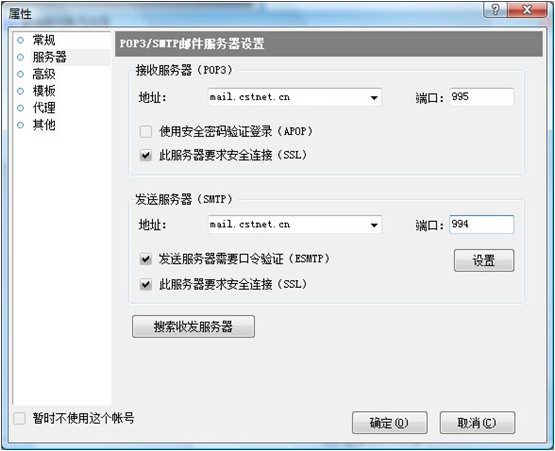Expand the POP3 address dropdown arrow
Image resolution: width=555 pixels, height=451 pixels.
point(374,97)
